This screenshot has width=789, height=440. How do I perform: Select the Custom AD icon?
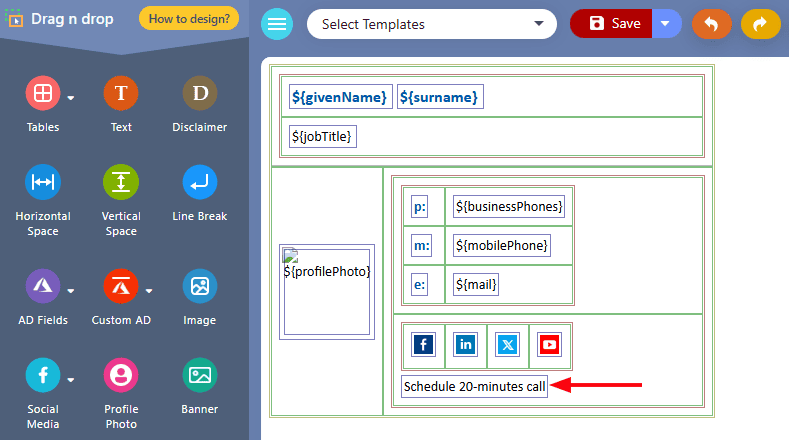(121, 286)
